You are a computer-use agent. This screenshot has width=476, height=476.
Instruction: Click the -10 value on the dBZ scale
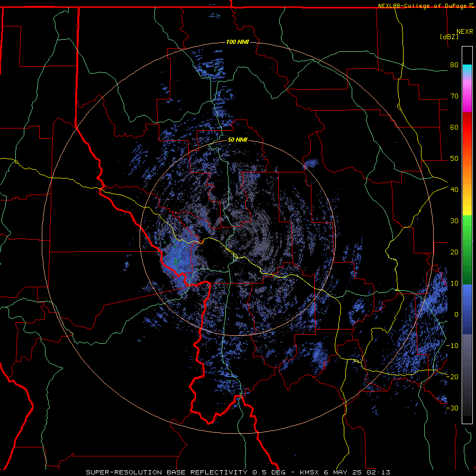point(452,346)
